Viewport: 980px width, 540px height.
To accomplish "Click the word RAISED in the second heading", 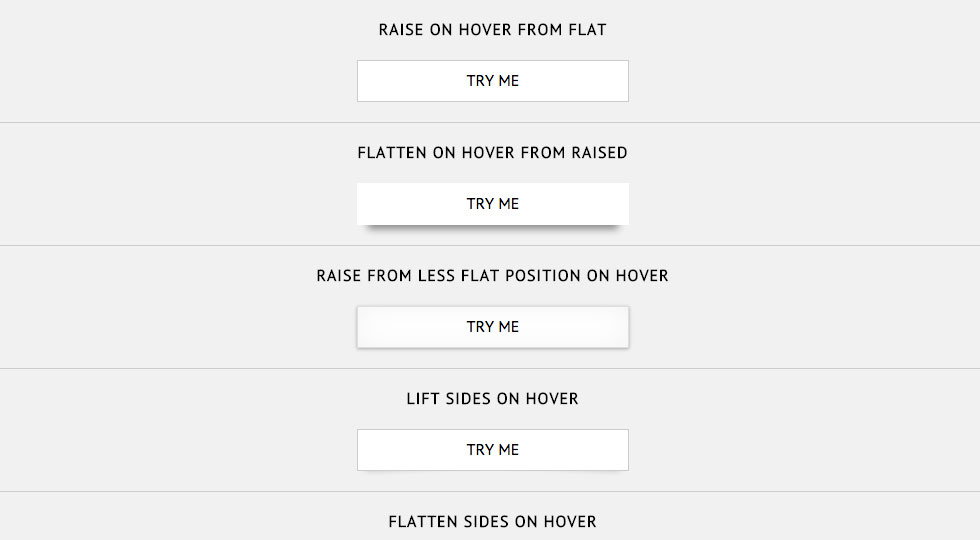I will (599, 153).
